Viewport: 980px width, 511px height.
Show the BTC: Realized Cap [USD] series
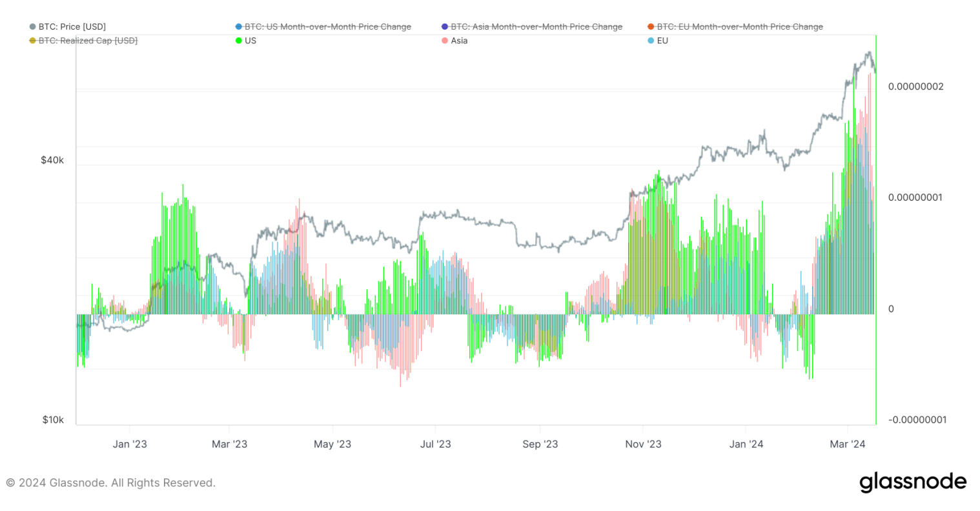pyautogui.click(x=88, y=41)
